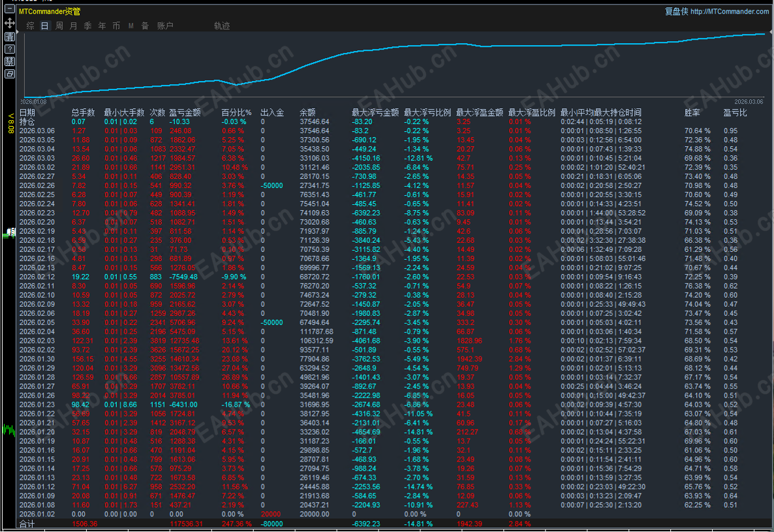Open help with the question mark icon
Image resolution: width=774 pixels, height=532 pixels.
click(10, 49)
